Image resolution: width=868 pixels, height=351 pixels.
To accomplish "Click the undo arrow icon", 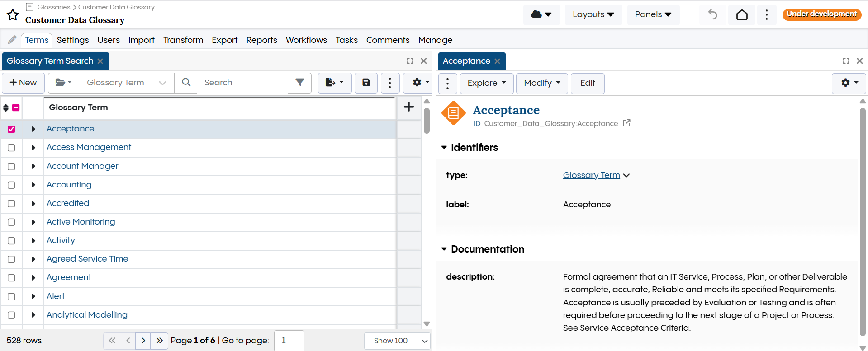I will [x=712, y=14].
